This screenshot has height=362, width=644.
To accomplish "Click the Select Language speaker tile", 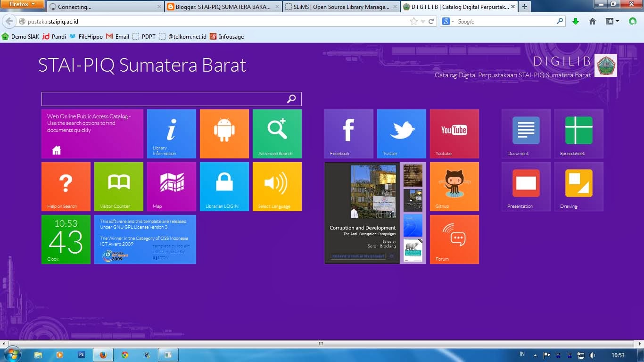I will (277, 187).
